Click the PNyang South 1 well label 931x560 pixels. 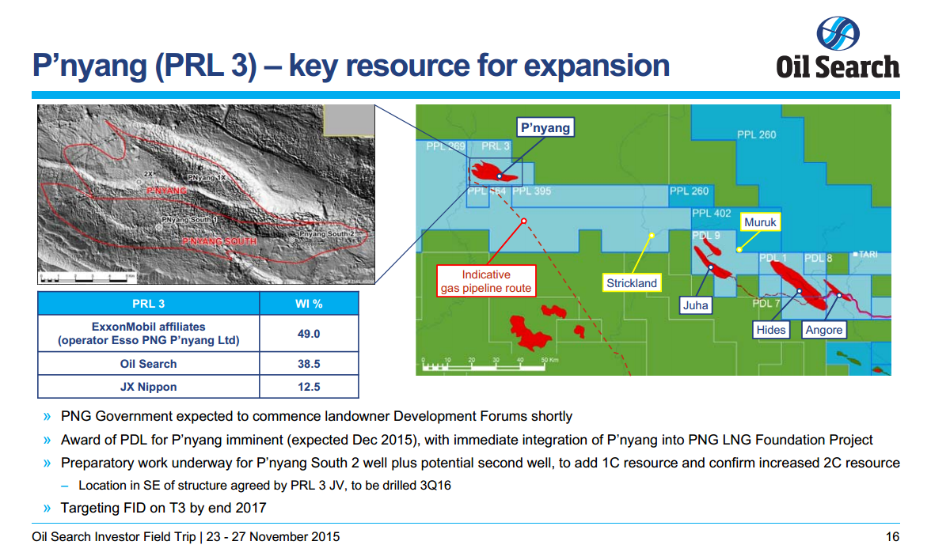pos(190,220)
